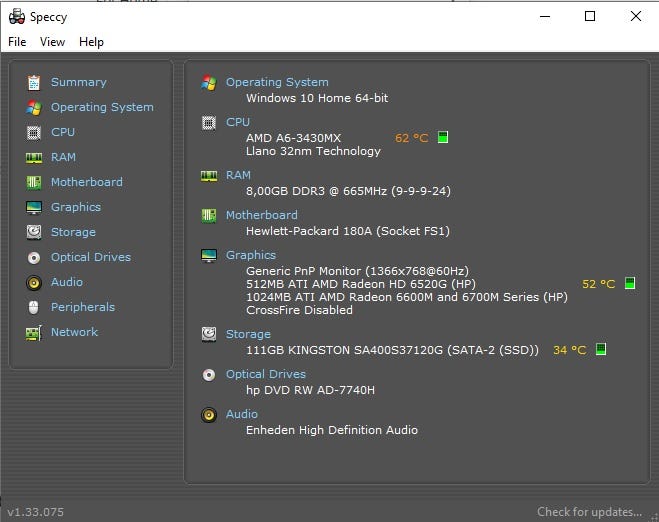Open the Graphics heading link in summary
This screenshot has height=522, width=659.
click(251, 255)
